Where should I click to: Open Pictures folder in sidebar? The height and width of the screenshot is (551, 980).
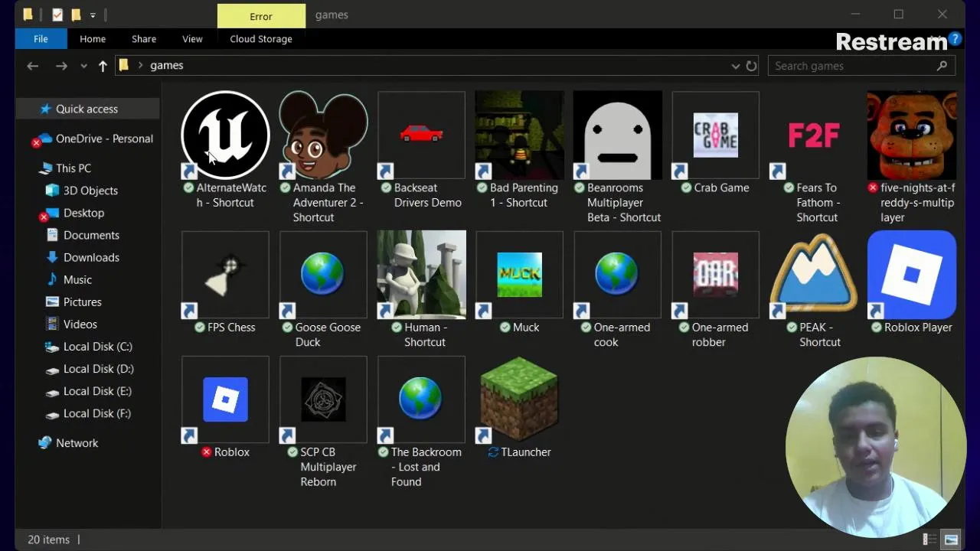83,302
